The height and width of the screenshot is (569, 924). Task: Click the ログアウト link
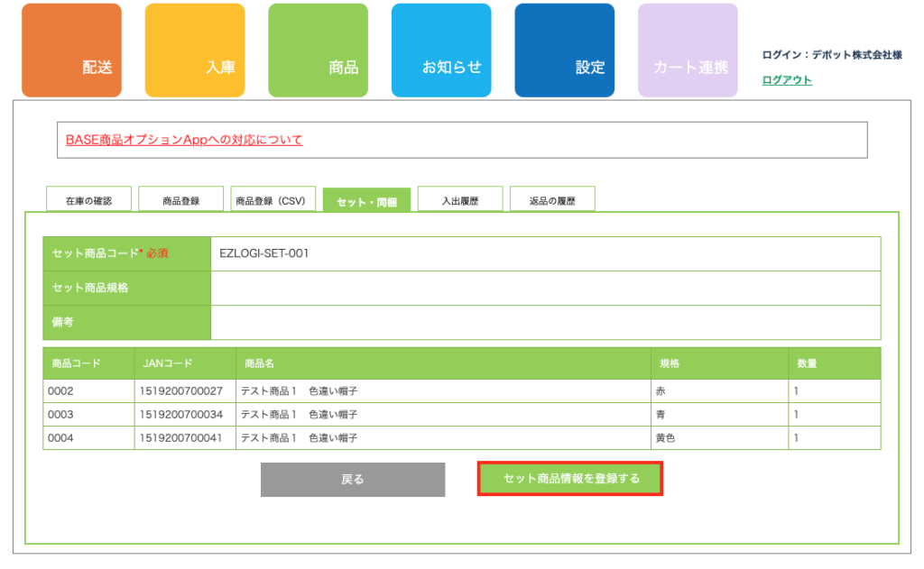pos(787,80)
